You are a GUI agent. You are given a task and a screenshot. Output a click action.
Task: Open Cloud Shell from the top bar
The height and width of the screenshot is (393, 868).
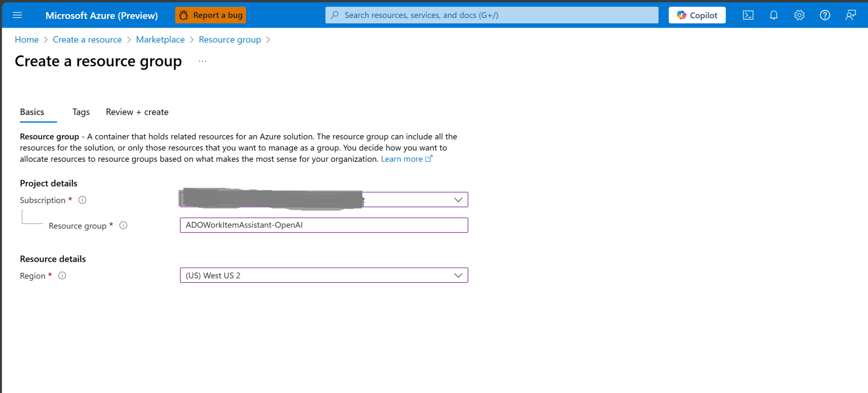(748, 15)
